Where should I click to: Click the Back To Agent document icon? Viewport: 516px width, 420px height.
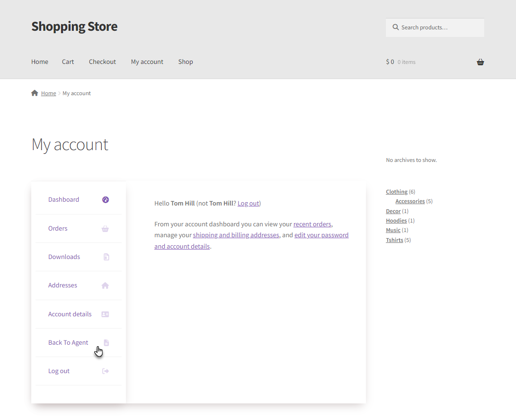click(107, 343)
